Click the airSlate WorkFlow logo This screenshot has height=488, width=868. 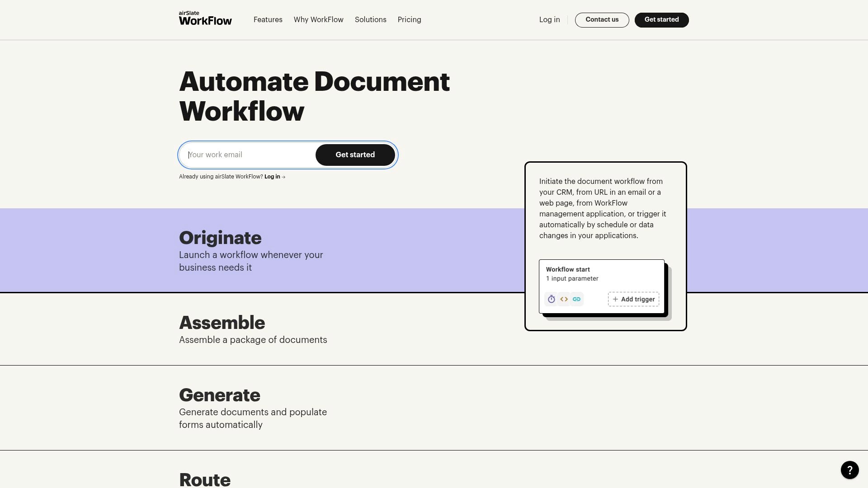point(205,19)
